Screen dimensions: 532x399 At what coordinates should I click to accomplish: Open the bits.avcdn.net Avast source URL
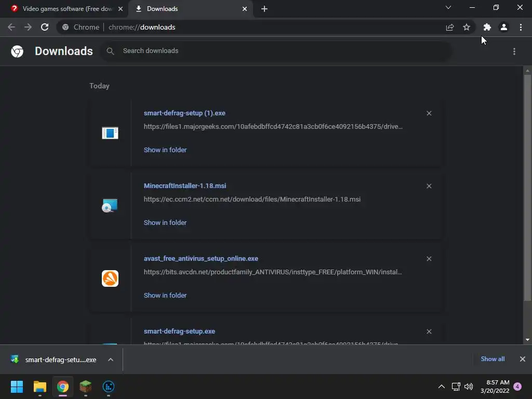tap(273, 272)
